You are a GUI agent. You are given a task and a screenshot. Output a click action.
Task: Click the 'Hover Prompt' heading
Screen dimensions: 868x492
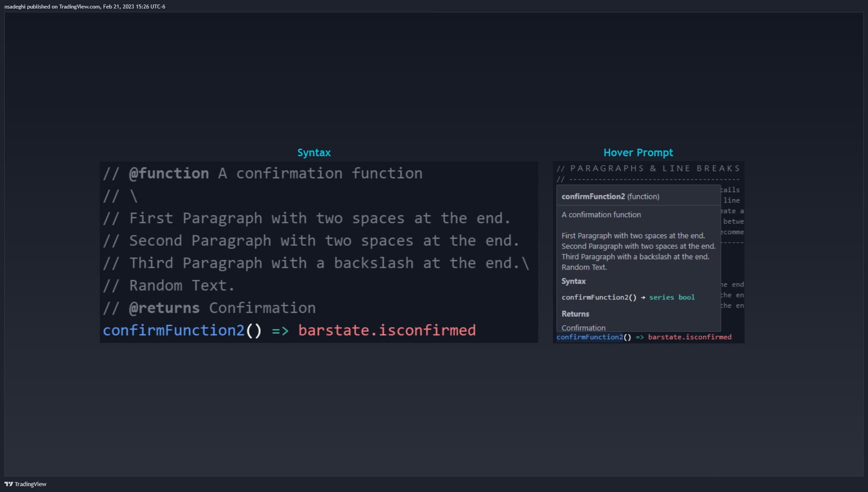638,153
